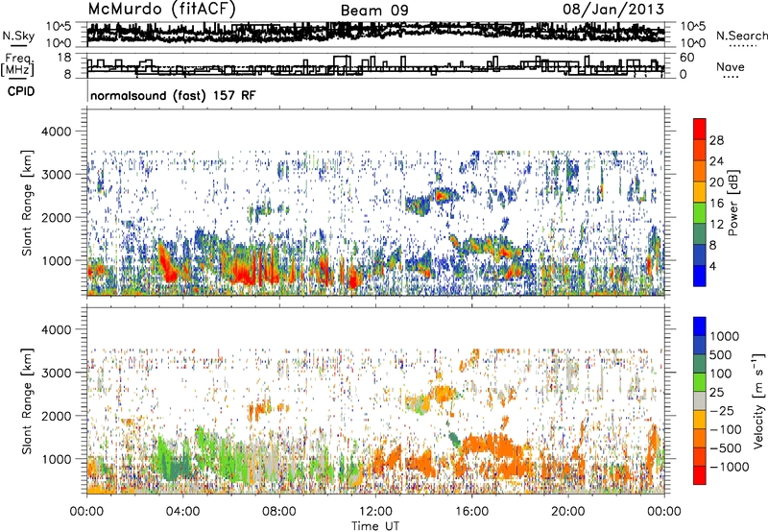Click the gray -25 to 25 velocity colorbar segment

coord(700,400)
